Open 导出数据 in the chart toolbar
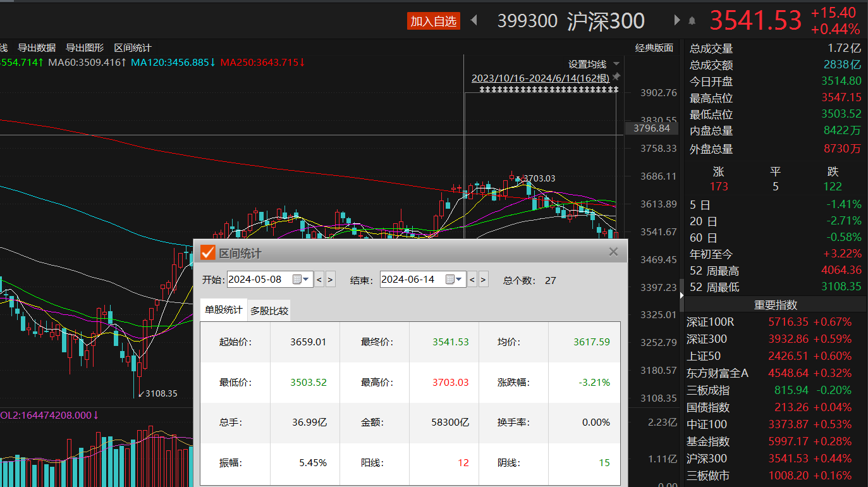The height and width of the screenshot is (487, 868). click(x=37, y=48)
